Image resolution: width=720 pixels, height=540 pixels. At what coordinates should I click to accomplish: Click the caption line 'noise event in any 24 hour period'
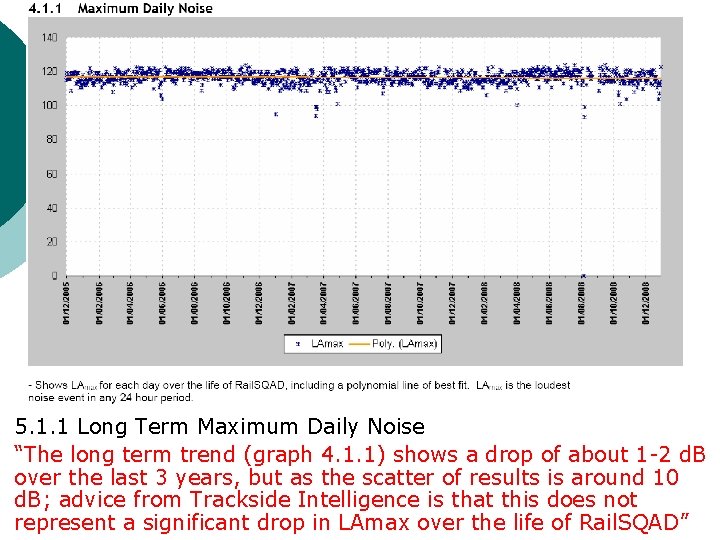tap(111, 398)
